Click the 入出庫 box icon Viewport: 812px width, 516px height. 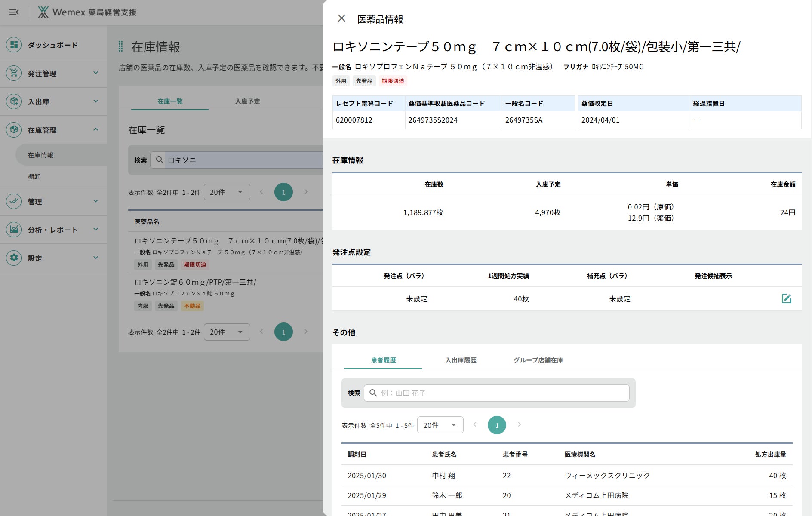[x=14, y=101]
